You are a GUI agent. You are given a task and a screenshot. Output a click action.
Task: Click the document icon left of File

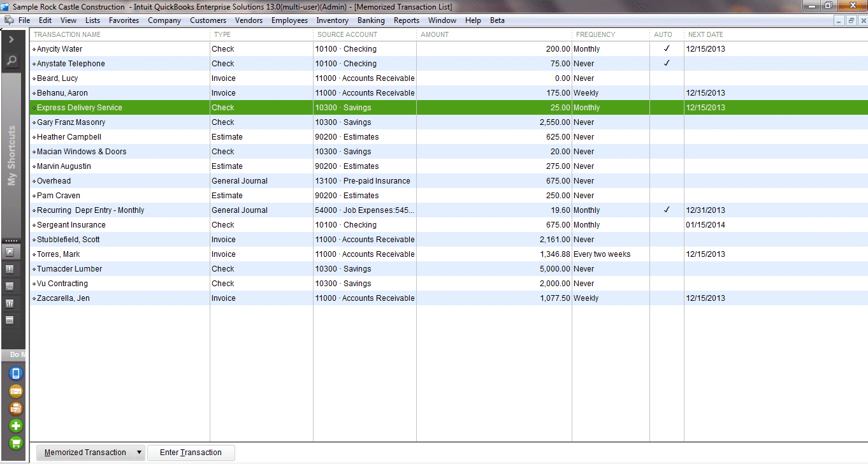click(x=9, y=20)
